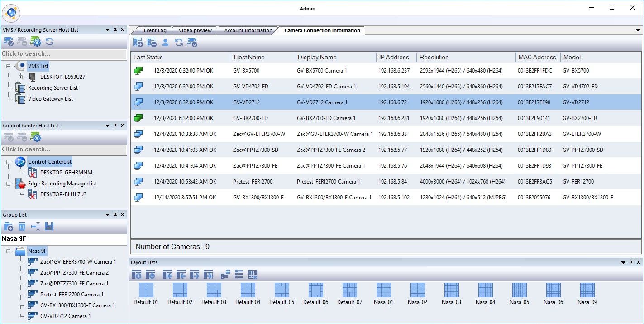
Task: Open the VMS host list panel dropdown arrow
Action: tap(107, 30)
